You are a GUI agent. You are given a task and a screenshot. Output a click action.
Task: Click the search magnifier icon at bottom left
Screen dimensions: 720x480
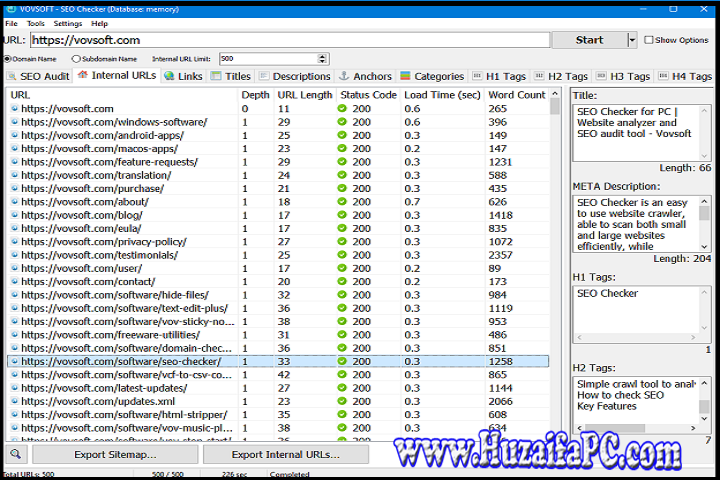17,455
